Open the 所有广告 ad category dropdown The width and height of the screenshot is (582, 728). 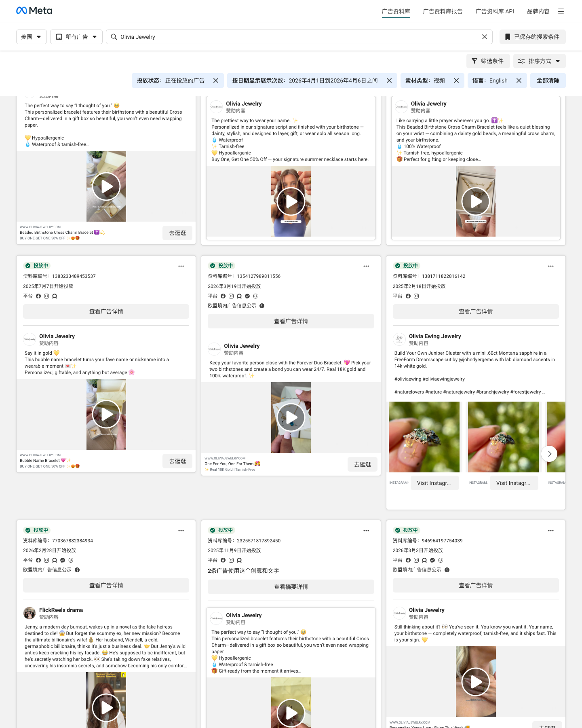click(x=76, y=37)
